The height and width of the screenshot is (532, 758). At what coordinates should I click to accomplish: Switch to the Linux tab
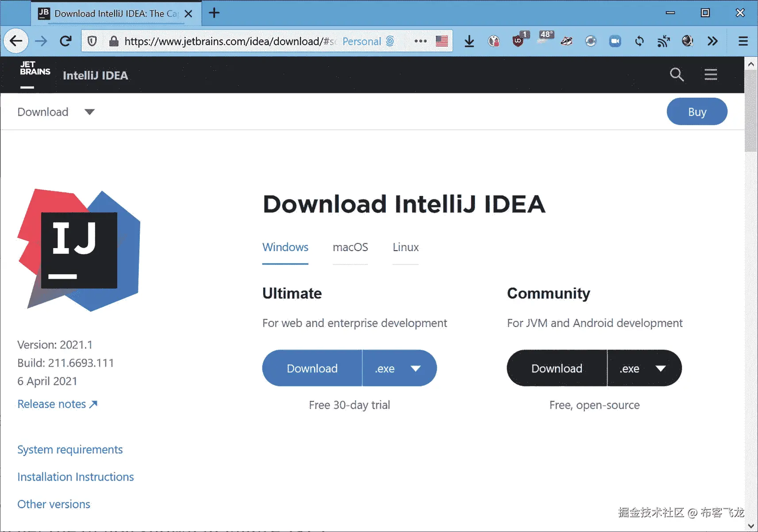(x=406, y=247)
